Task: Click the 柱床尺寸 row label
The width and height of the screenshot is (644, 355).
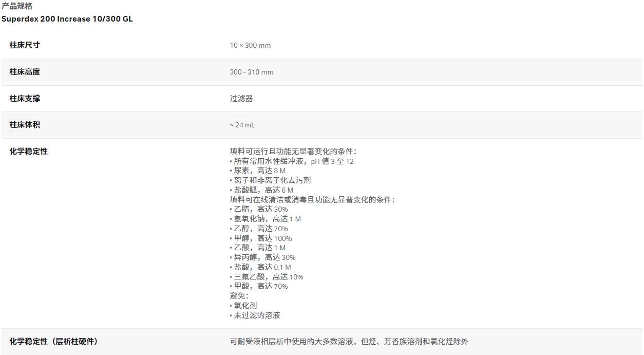Action: [24, 45]
